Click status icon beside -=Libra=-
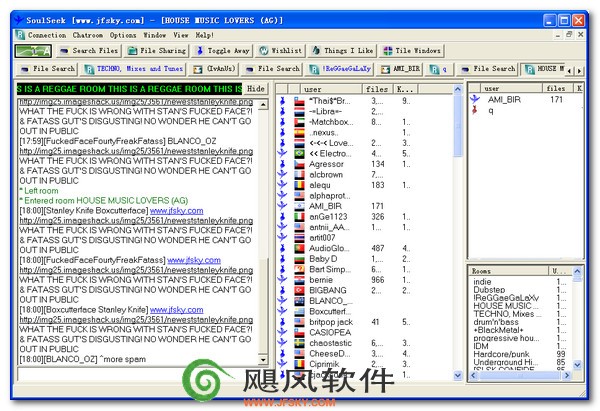The image size is (600, 411). (x=282, y=111)
